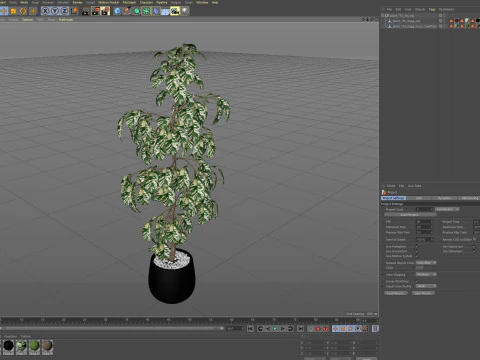Open the MoGraph menu
This screenshot has height=360, width=480.
point(129,2)
